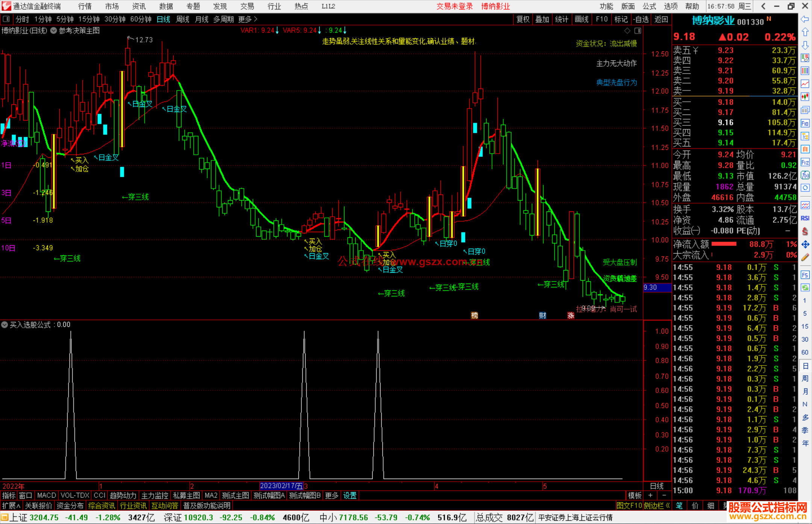This screenshot has width=812, height=524.
Task: Toggle the circle beside 参考决策主图 indicator
Action: click(x=53, y=31)
